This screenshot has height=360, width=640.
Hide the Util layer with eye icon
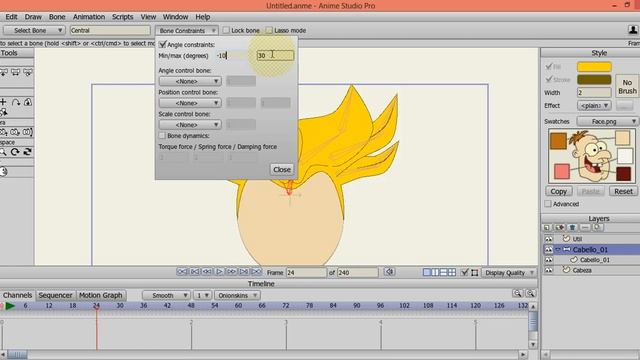pos(549,239)
